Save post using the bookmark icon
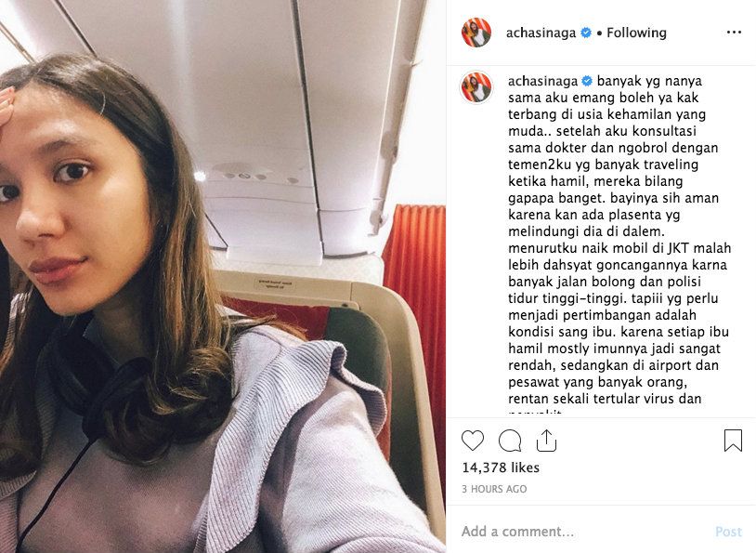The image size is (756, 553). pyautogui.click(x=733, y=441)
